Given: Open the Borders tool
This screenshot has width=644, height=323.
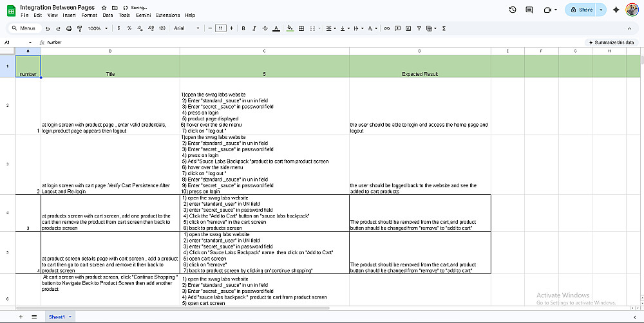Looking at the screenshot, I should click(301, 28).
